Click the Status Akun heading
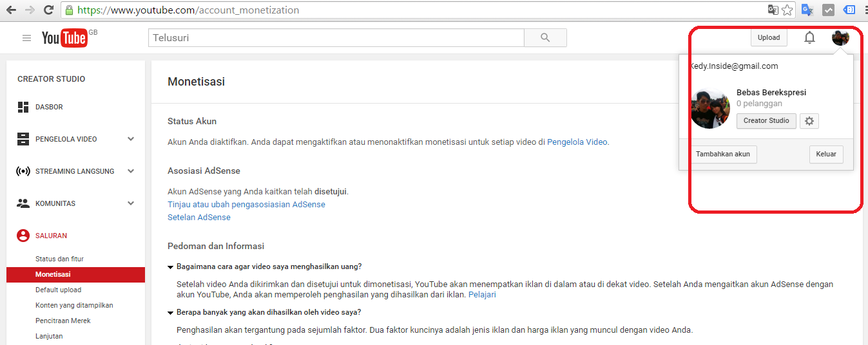Screen dimensions: 868x345 tap(192, 121)
